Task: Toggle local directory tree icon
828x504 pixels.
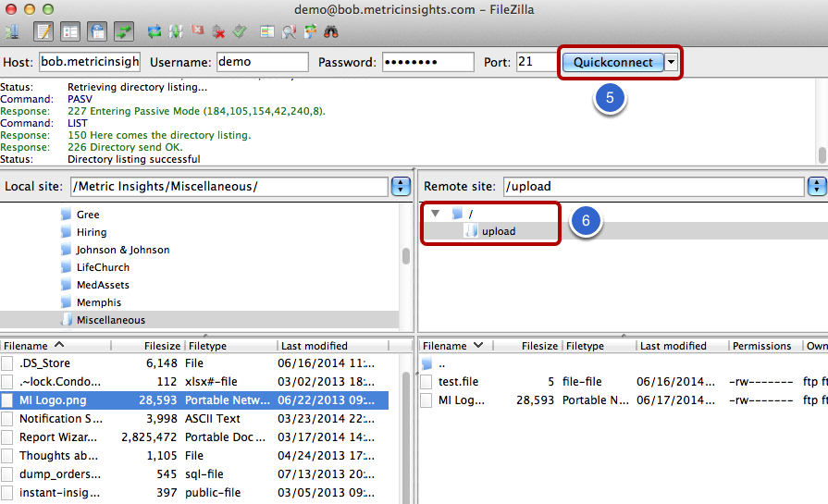Action: coord(69,32)
